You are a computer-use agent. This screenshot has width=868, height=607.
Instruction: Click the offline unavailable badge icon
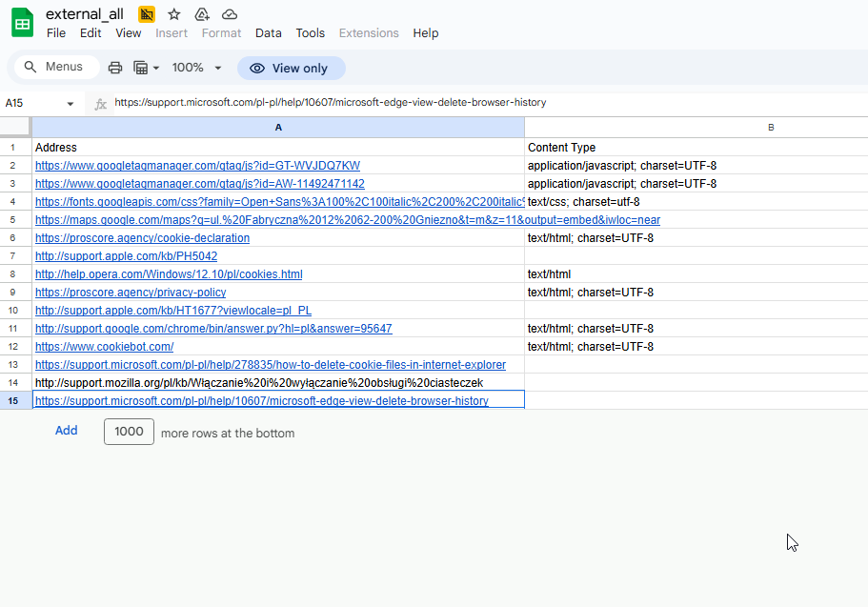pos(147,14)
